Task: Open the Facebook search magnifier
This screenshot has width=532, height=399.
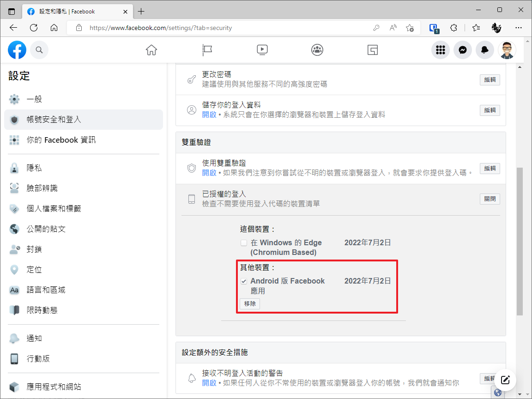Action: pos(39,50)
